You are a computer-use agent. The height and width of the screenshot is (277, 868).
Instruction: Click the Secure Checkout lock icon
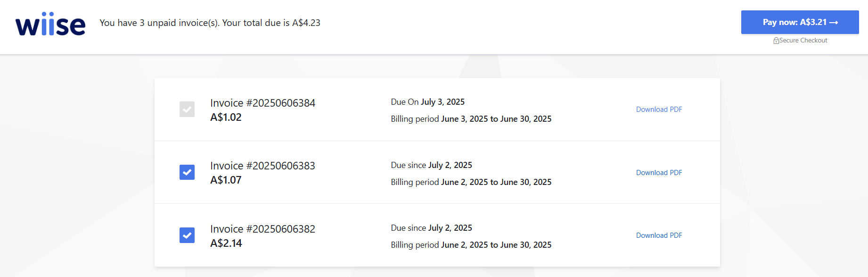click(776, 41)
